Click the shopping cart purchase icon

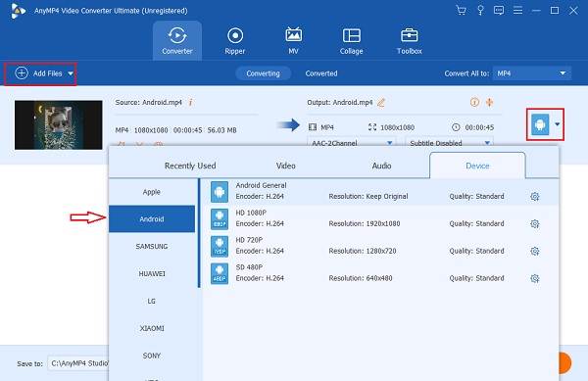pyautogui.click(x=461, y=10)
